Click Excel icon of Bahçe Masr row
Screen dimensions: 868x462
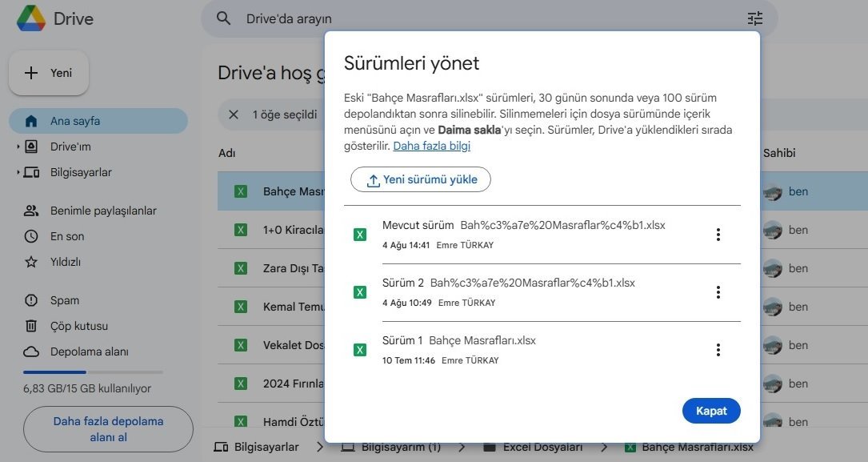tap(241, 191)
